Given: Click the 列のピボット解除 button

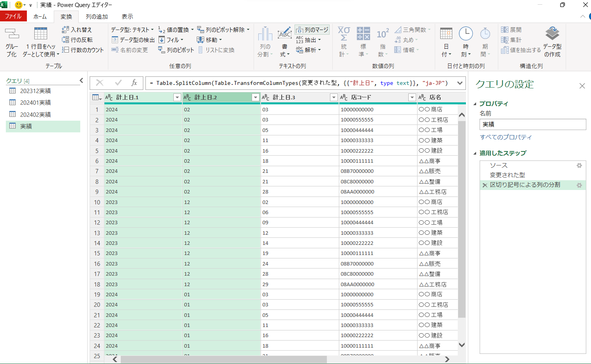Looking at the screenshot, I should pos(223,30).
